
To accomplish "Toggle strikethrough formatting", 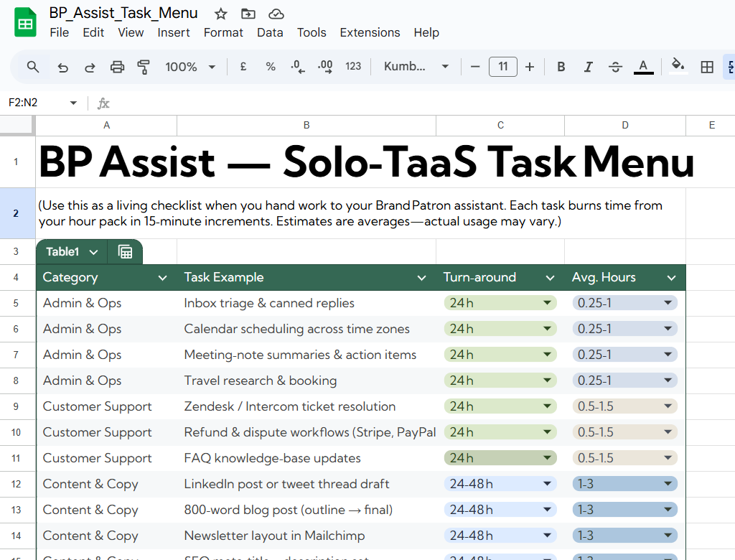I will (x=615, y=67).
